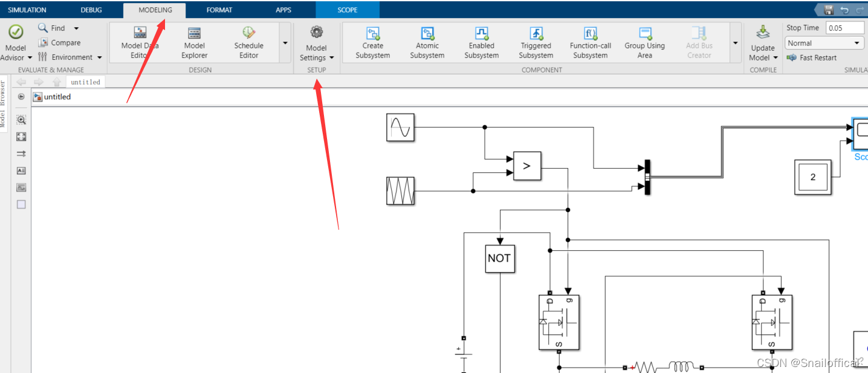Click the Save icon in quick access

pos(829,10)
